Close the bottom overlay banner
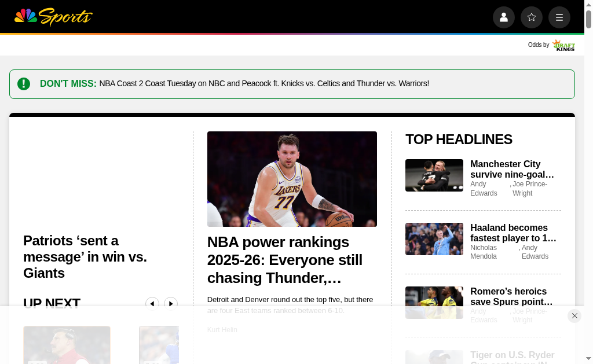The width and height of the screenshot is (593, 364). point(574,315)
